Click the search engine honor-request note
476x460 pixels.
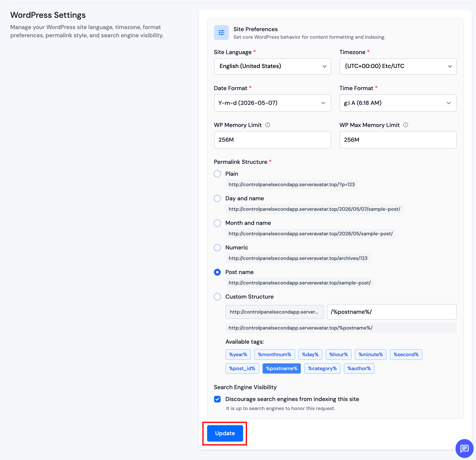(281, 408)
